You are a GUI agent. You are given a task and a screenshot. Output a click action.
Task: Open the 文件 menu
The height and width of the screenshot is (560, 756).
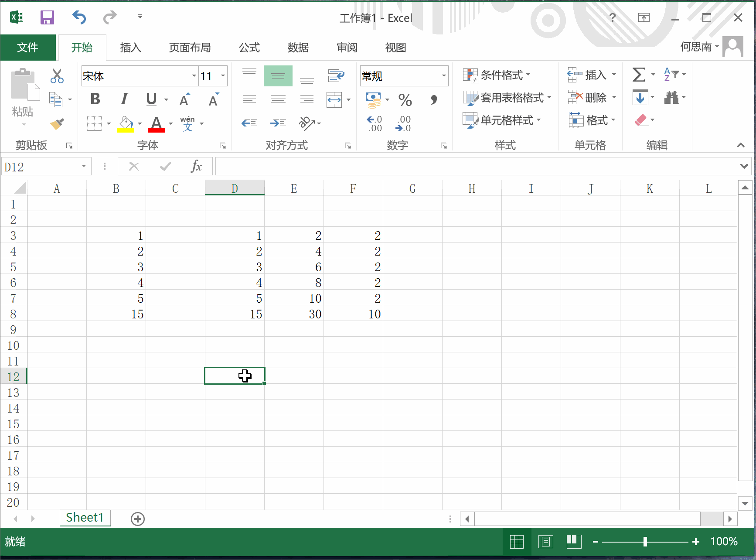tap(27, 48)
